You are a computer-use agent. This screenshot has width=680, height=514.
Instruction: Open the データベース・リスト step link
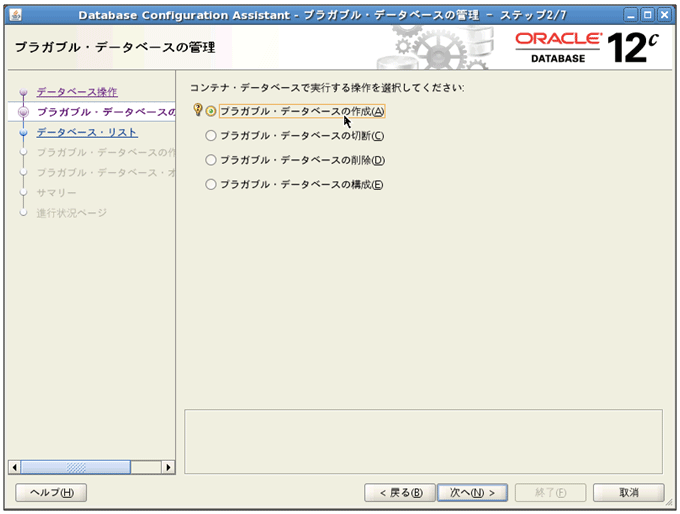87,132
